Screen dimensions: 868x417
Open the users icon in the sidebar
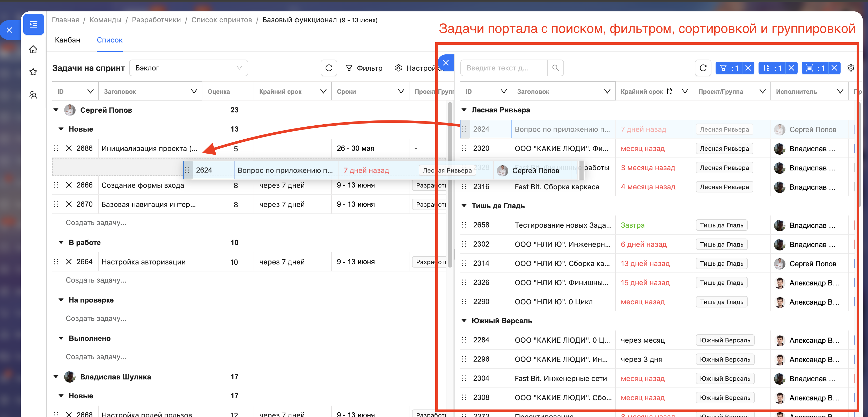[x=33, y=95]
